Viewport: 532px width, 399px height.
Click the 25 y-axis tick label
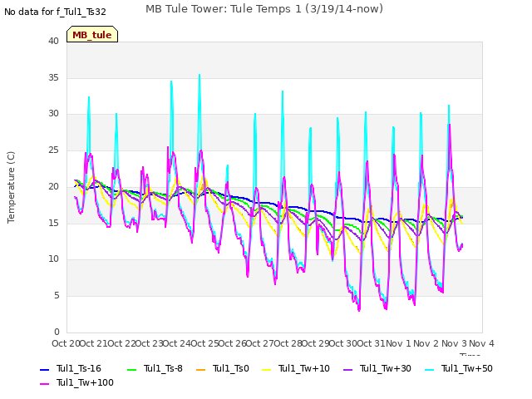click(x=53, y=150)
